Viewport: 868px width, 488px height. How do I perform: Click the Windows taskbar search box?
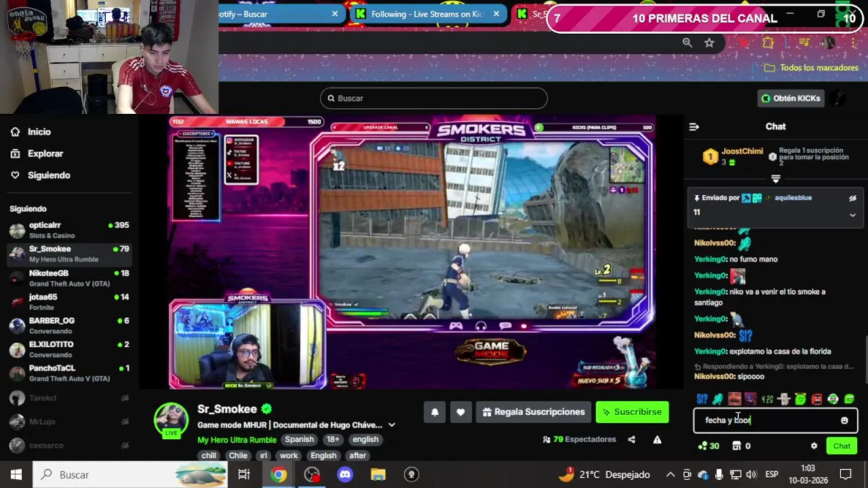point(130,474)
